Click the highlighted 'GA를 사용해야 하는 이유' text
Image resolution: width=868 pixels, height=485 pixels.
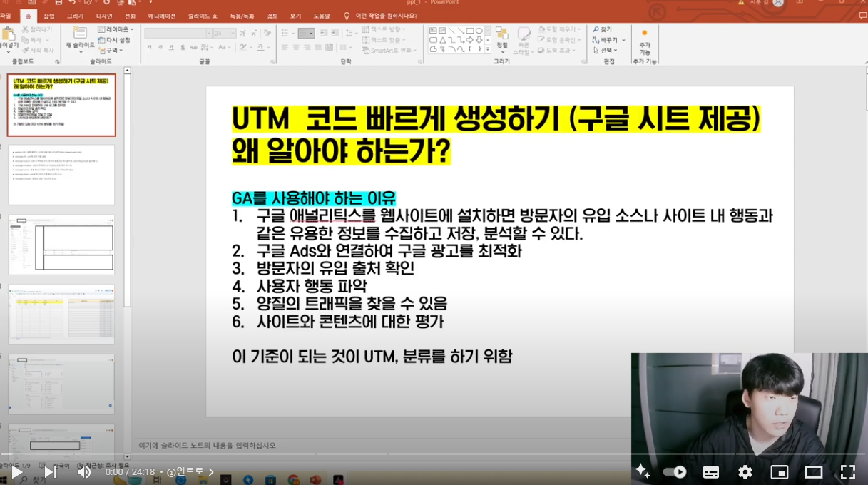tap(314, 198)
